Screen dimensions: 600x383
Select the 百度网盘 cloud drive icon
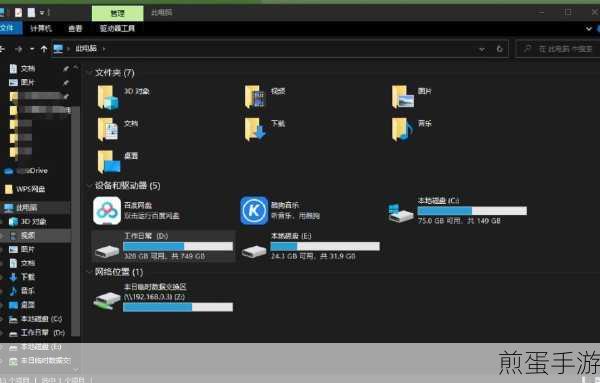point(107,211)
